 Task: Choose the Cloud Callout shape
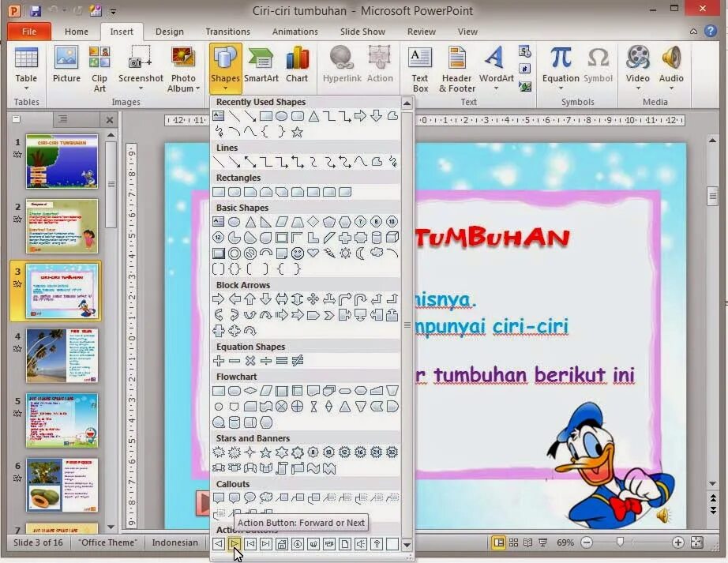pyautogui.click(x=266, y=497)
